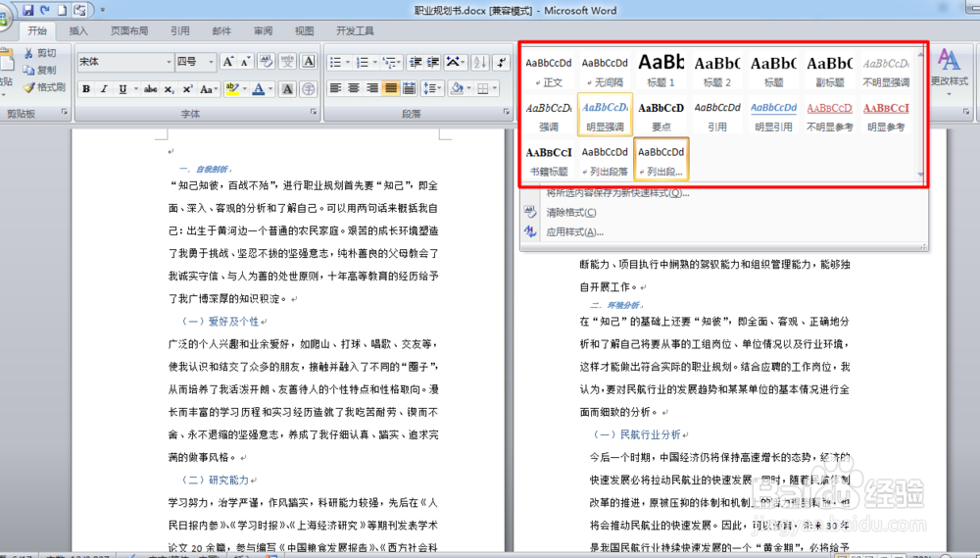Toggle superscript formatting
The width and height of the screenshot is (980, 558).
coord(187,89)
